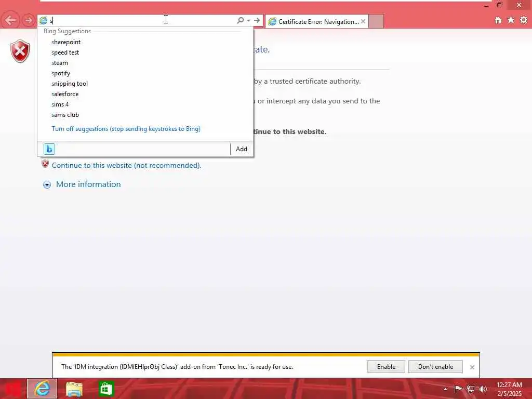Open Windows Store from the taskbar
This screenshot has height=399, width=532.
106,389
